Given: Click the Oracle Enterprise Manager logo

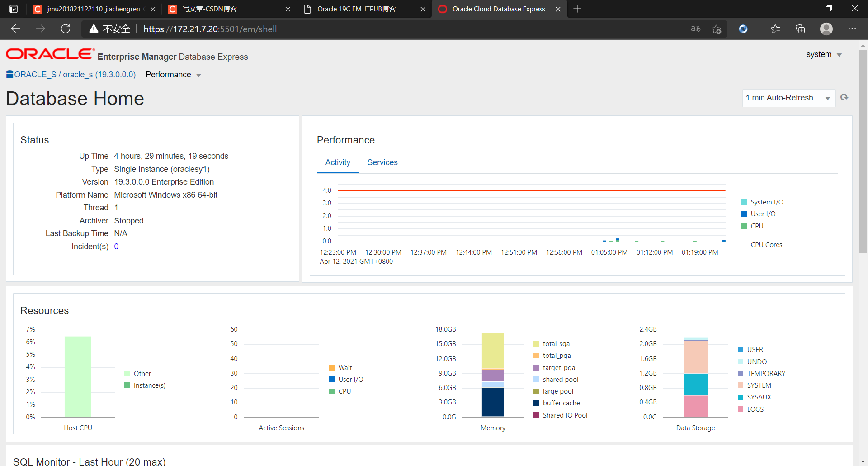Looking at the screenshot, I should pos(48,54).
